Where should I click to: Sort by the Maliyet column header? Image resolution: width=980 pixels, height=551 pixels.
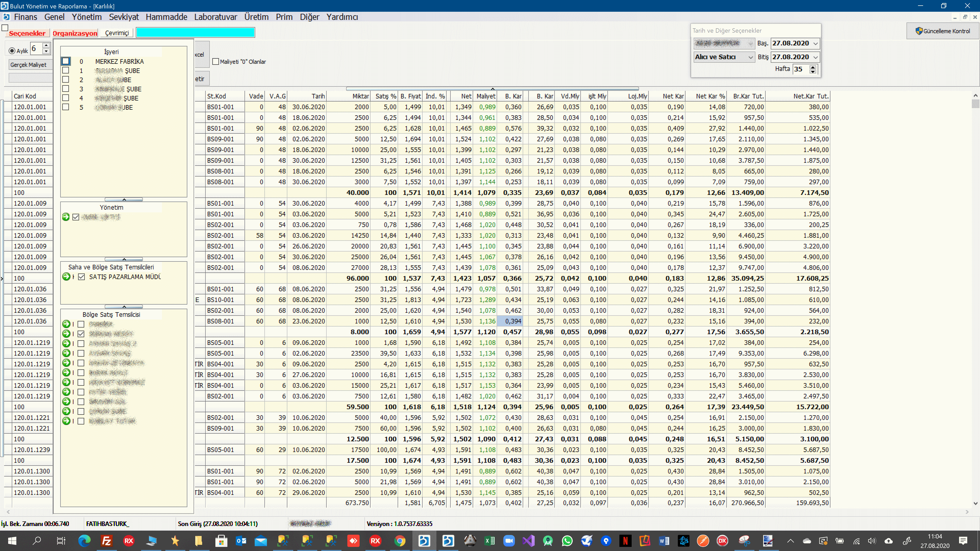click(x=485, y=96)
